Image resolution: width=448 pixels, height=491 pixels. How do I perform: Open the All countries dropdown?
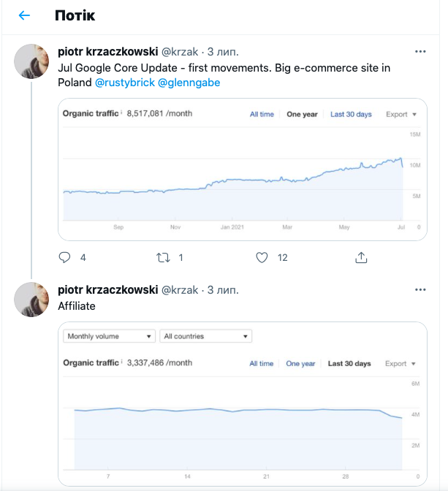click(x=206, y=336)
